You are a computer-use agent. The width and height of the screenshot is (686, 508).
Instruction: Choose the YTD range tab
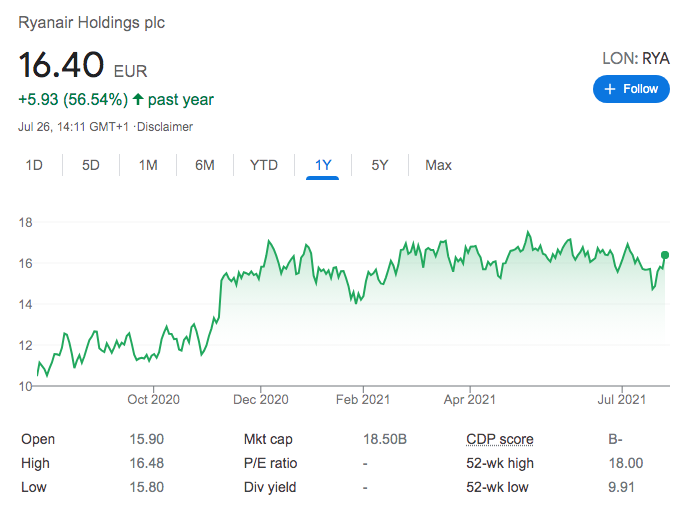264,165
